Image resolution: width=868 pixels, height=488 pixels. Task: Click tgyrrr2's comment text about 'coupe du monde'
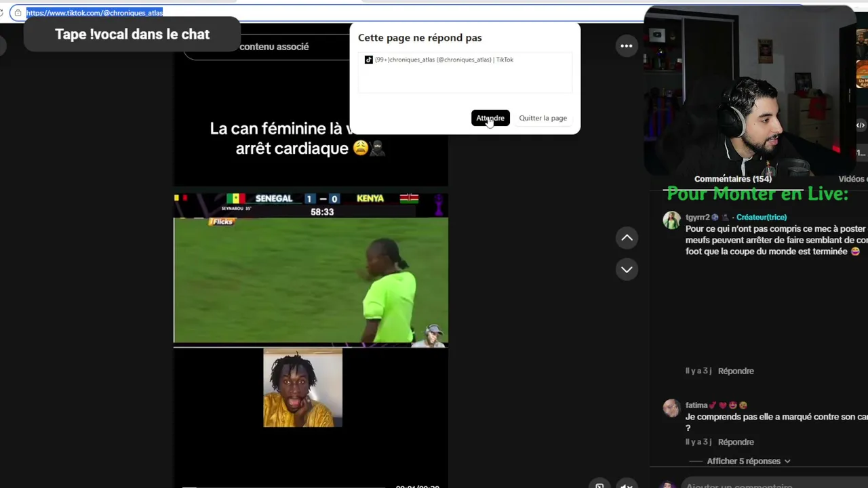tap(776, 240)
